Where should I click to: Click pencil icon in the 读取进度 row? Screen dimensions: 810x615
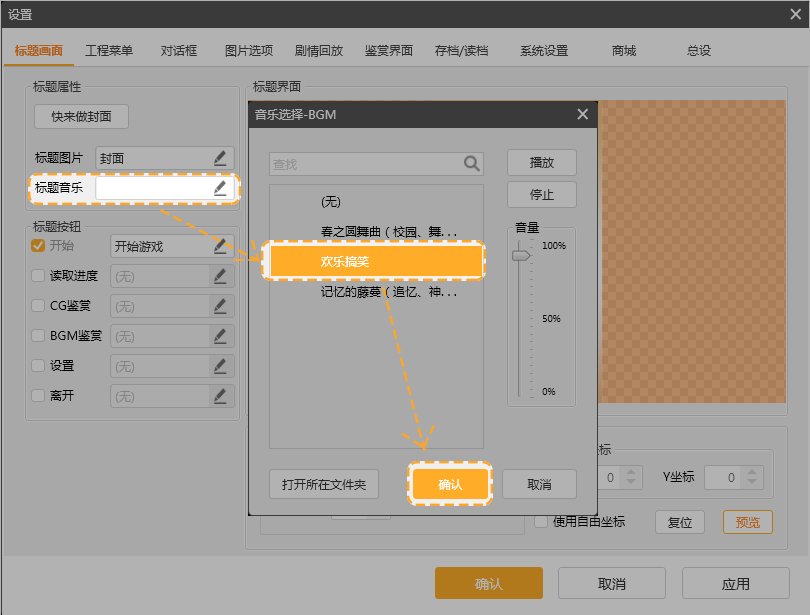point(220,277)
